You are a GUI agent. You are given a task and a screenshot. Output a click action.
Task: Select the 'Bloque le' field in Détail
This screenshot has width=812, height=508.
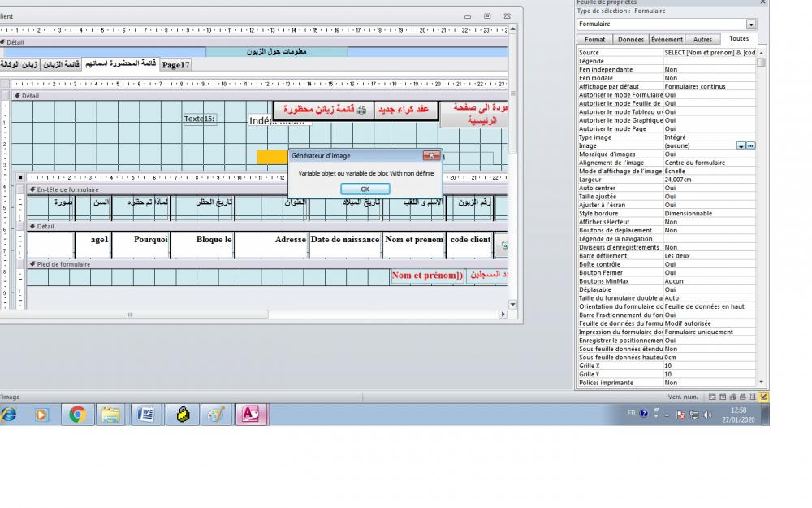tap(202, 245)
